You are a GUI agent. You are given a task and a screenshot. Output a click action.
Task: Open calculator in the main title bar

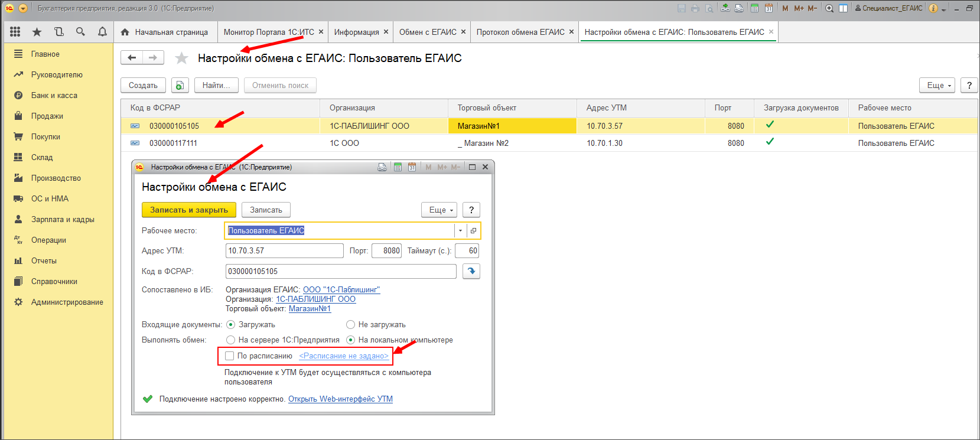754,8
